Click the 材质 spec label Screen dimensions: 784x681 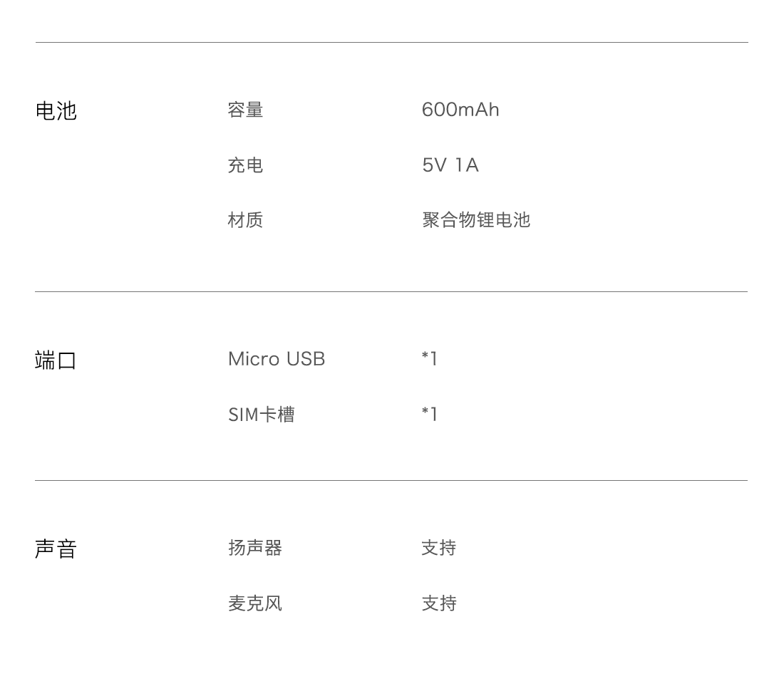point(245,220)
